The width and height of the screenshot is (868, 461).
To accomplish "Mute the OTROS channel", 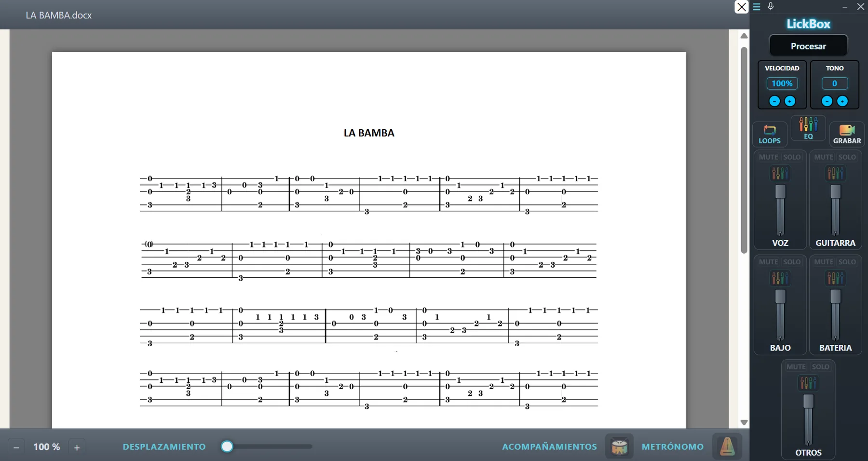I will tap(796, 367).
